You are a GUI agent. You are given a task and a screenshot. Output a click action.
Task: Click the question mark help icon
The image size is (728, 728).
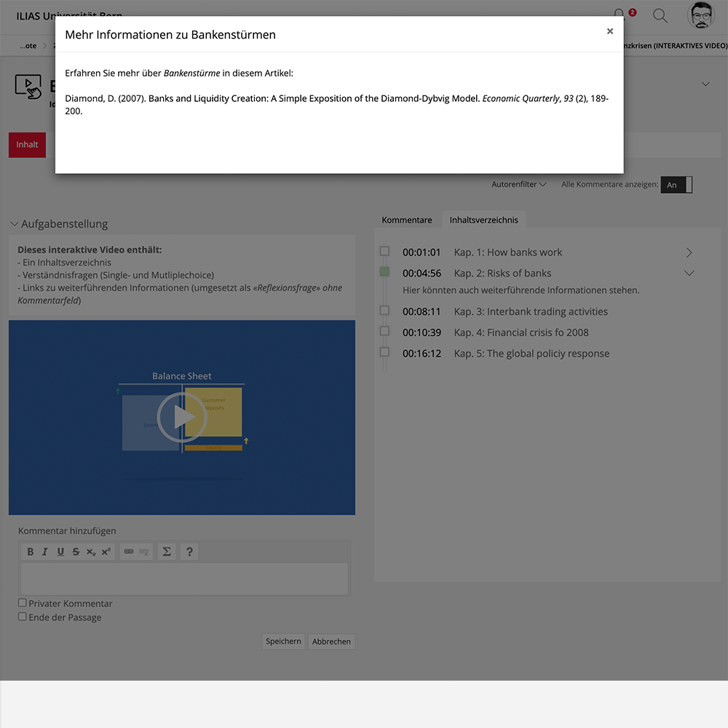189,552
